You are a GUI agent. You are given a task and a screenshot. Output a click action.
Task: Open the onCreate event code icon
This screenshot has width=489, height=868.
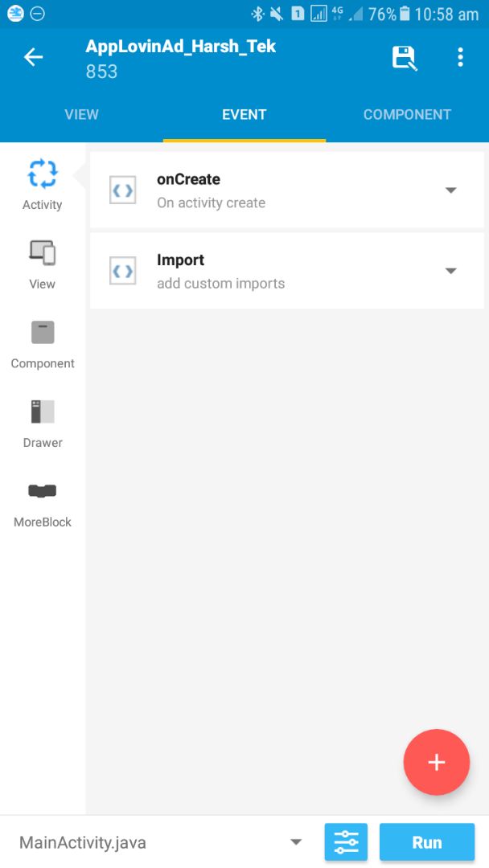point(123,190)
